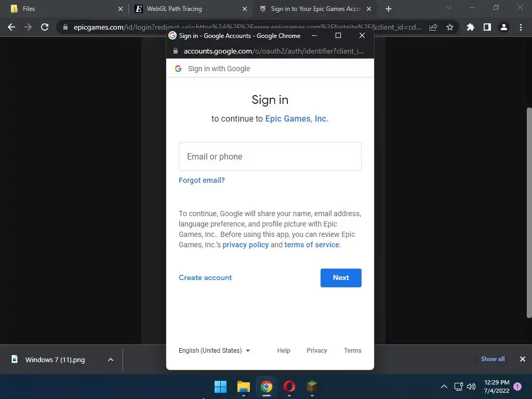Click the Privacy footer link
Image resolution: width=532 pixels, height=399 pixels.
[317, 351]
